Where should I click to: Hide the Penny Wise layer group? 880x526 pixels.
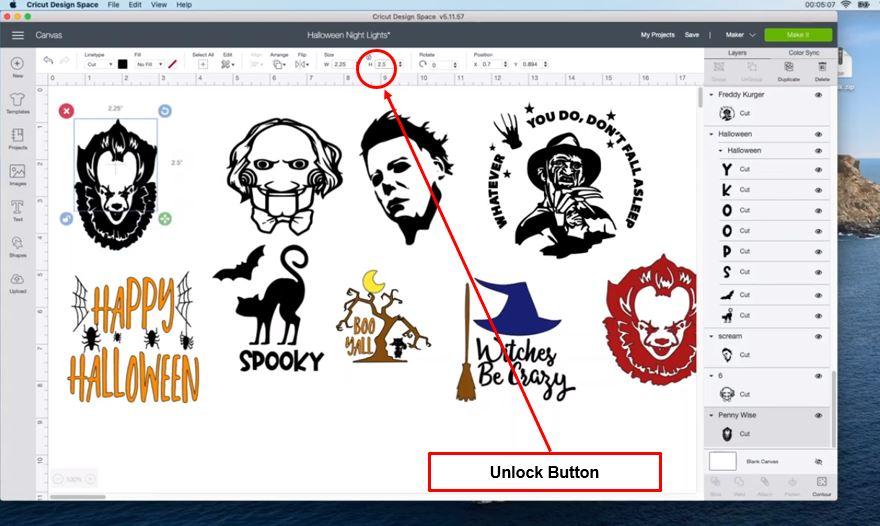[x=818, y=415]
